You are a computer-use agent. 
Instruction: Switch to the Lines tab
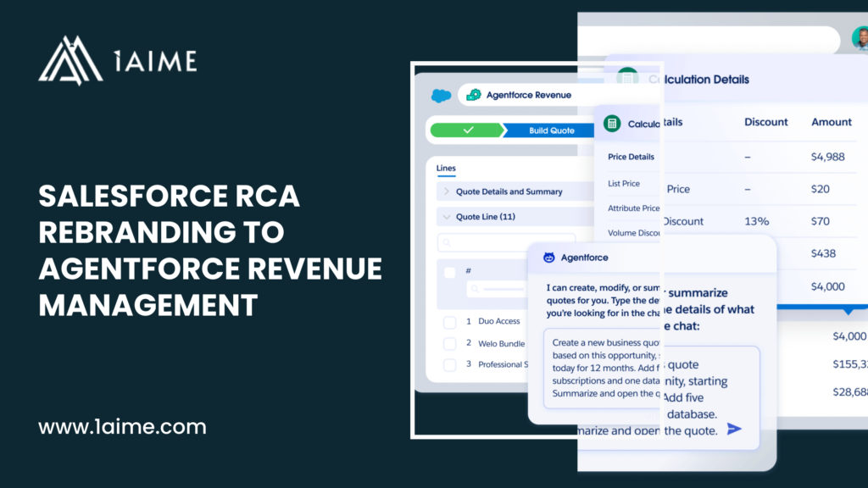pyautogui.click(x=446, y=168)
